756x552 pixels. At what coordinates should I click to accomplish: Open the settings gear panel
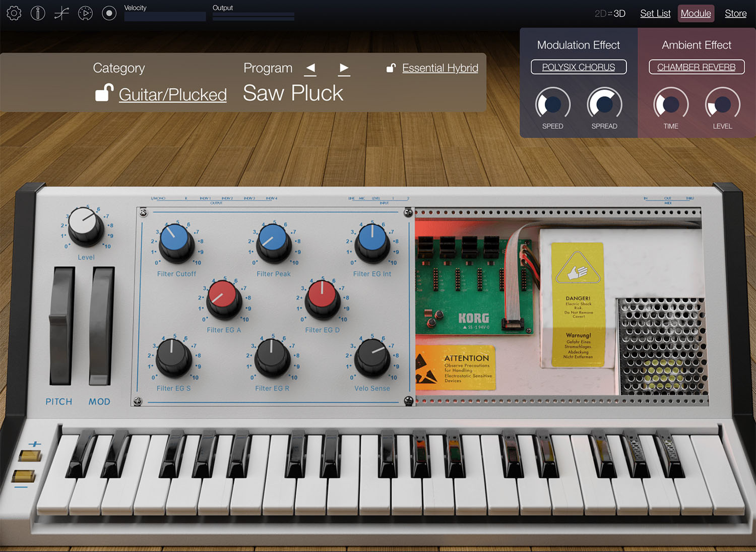pos(14,13)
